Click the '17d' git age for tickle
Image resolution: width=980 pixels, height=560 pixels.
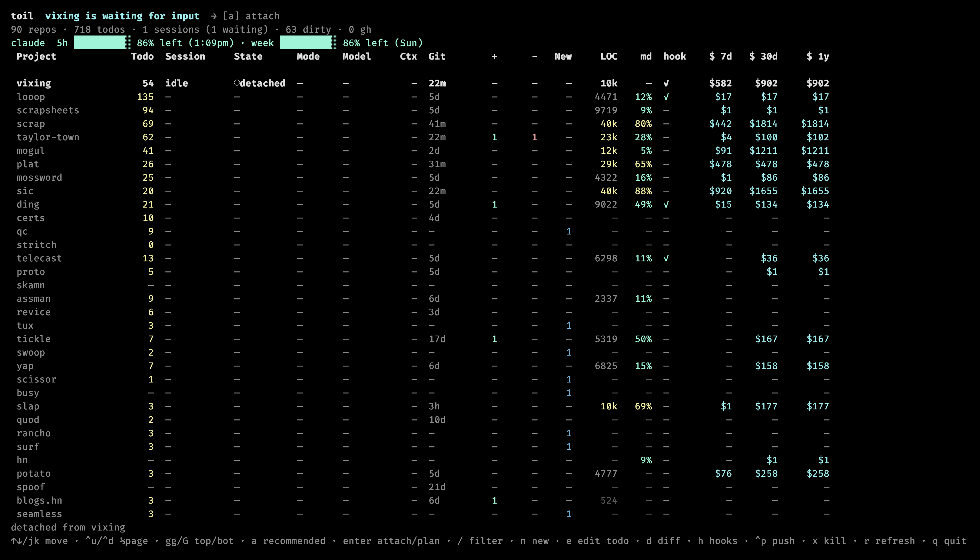[x=437, y=339]
